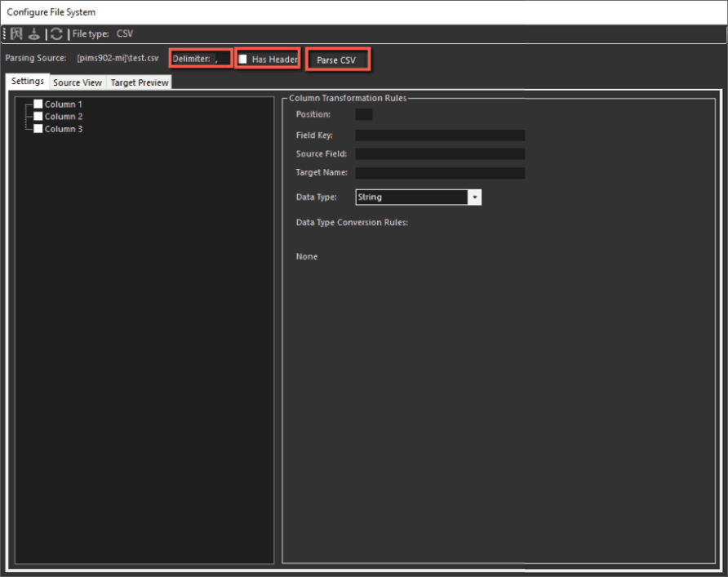
Task: Click the Position value field
Action: (x=362, y=114)
